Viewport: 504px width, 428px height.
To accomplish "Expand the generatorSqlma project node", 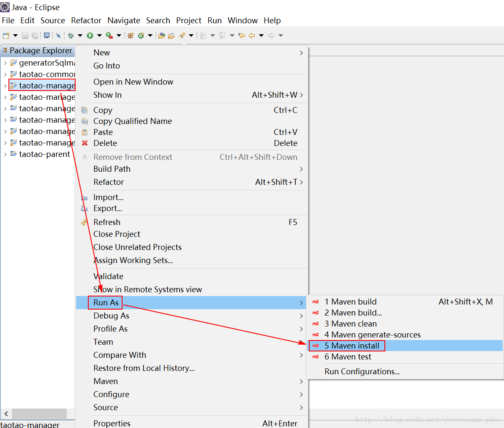I will [5, 63].
